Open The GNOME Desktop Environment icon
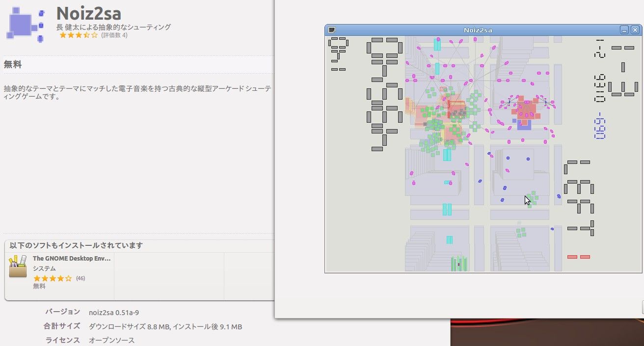 18,266
